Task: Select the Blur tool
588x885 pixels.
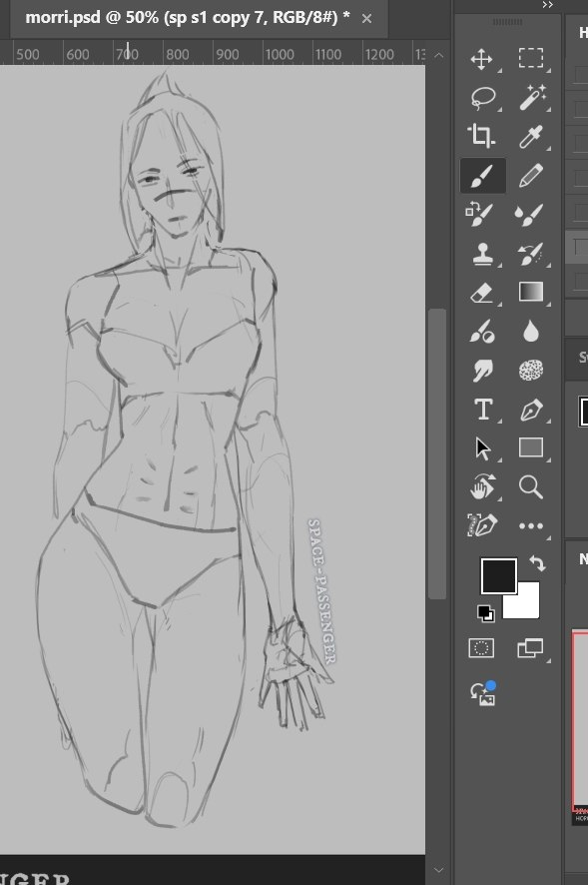Action: pos(530,332)
